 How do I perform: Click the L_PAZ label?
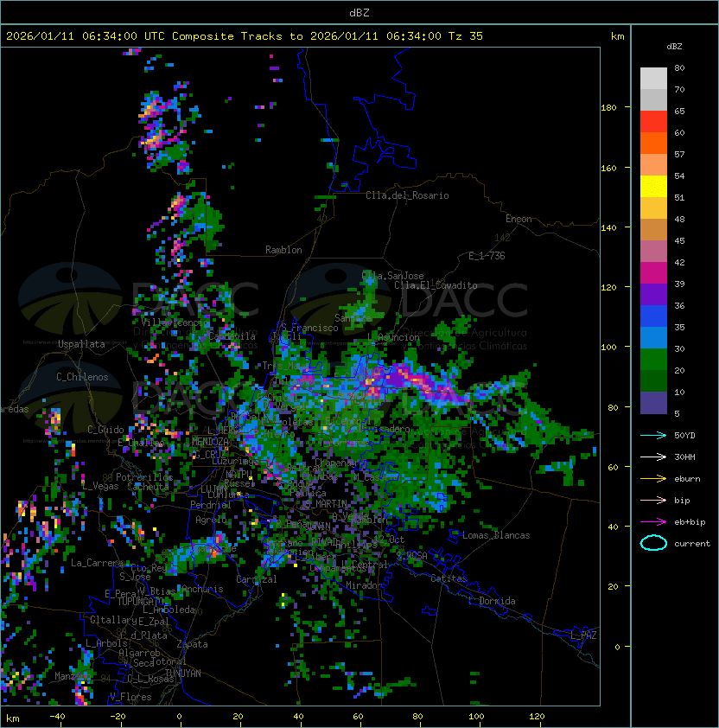point(583,635)
